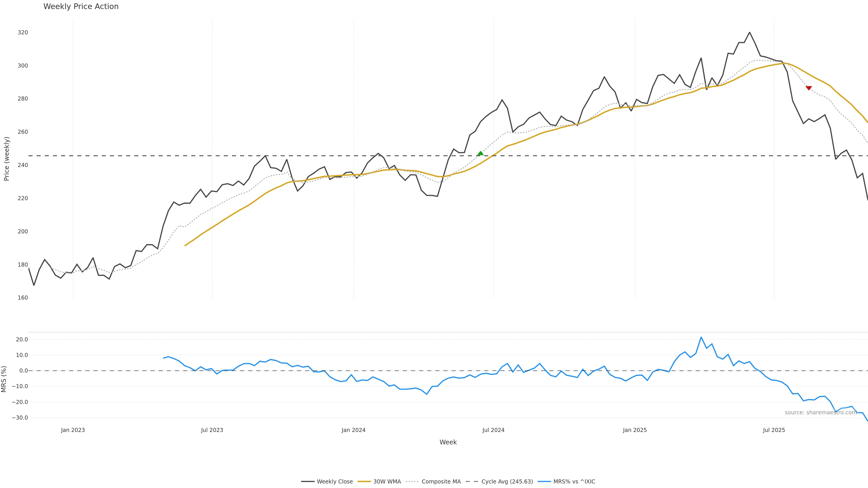Open the source: sharemaestro.com text
868x488 pixels.
tap(821, 413)
